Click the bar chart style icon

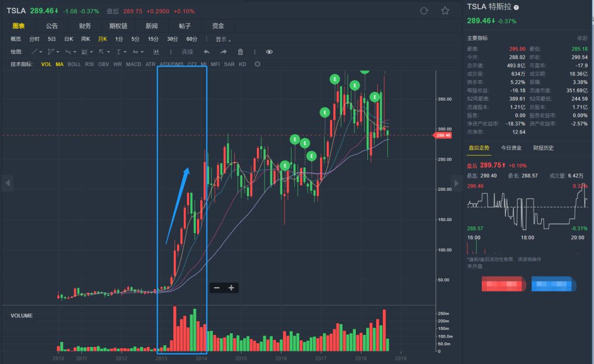coord(156,52)
